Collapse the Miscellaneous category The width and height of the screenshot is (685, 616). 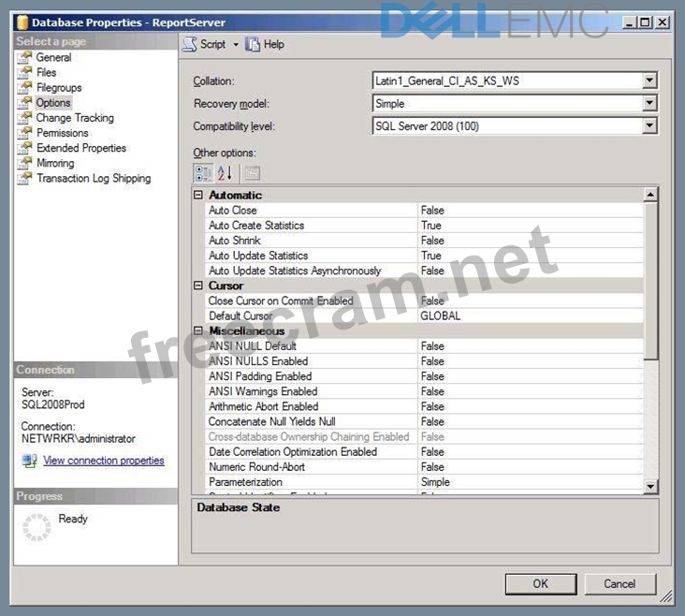(198, 331)
